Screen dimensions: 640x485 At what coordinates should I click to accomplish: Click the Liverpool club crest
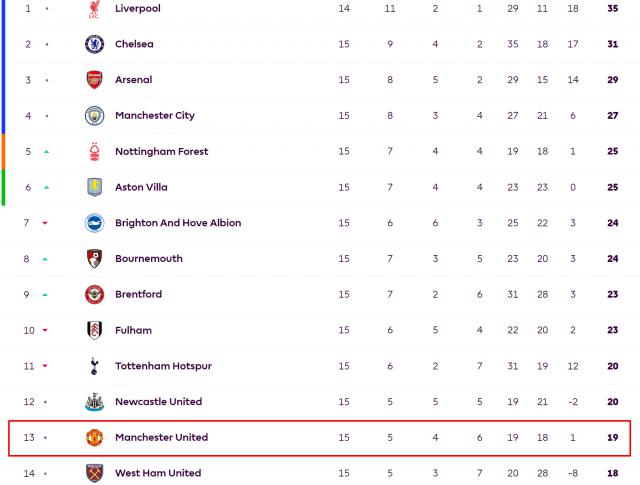tap(94, 9)
